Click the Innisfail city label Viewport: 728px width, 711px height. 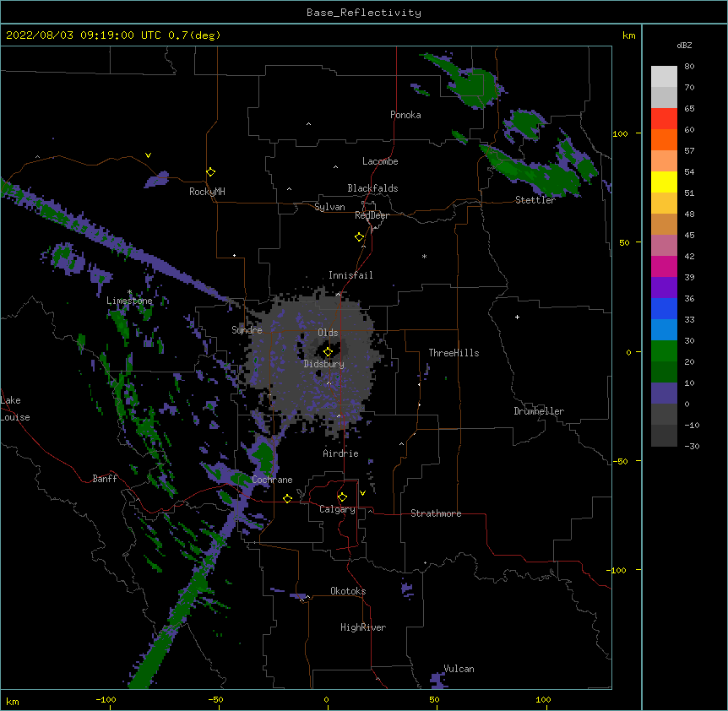pyautogui.click(x=350, y=275)
